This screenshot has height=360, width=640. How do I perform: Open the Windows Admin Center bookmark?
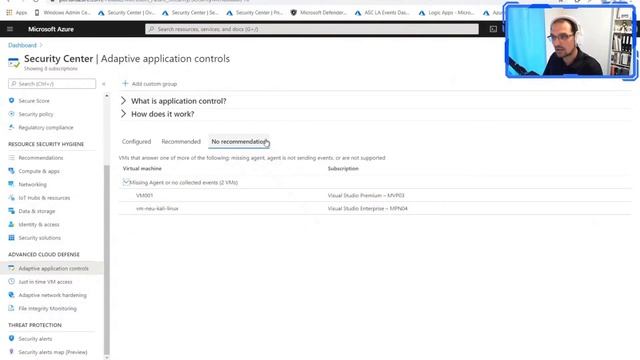pos(62,13)
